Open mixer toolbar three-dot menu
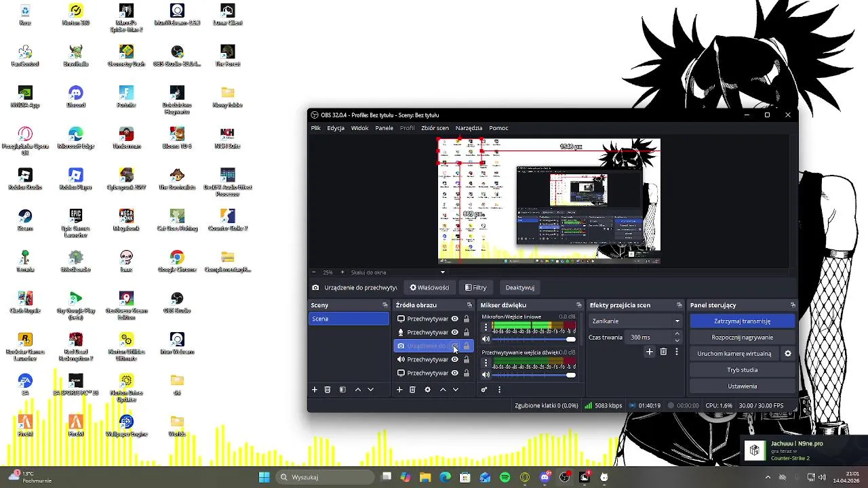The image size is (868, 488). pos(499,390)
